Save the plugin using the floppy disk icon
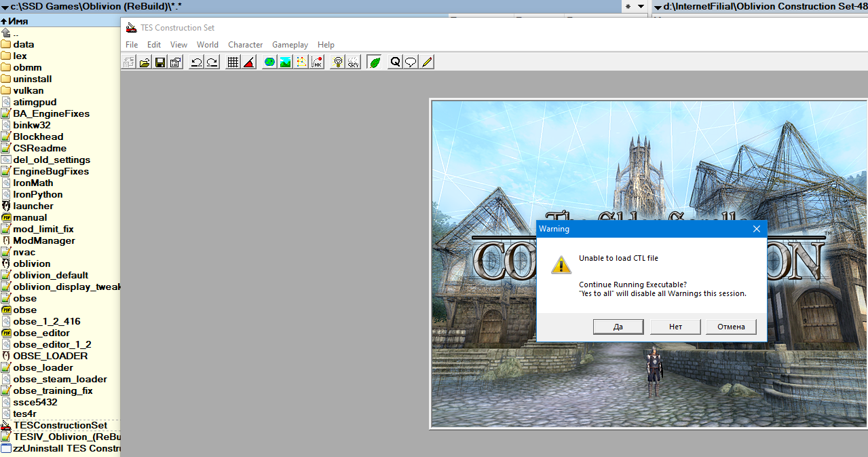Image resolution: width=868 pixels, height=457 pixels. click(x=160, y=62)
